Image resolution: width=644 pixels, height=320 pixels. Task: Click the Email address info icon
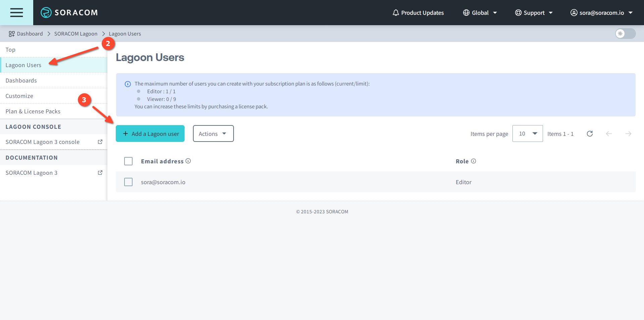coord(188,161)
